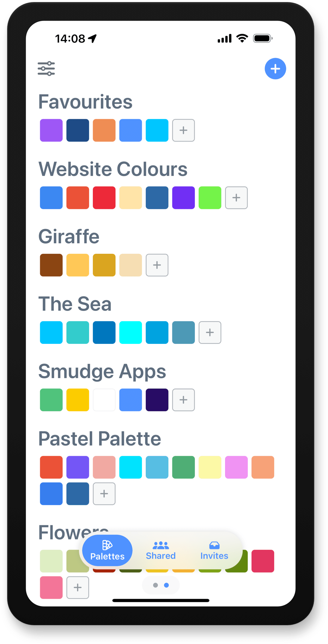Open the filter options icon

(47, 68)
